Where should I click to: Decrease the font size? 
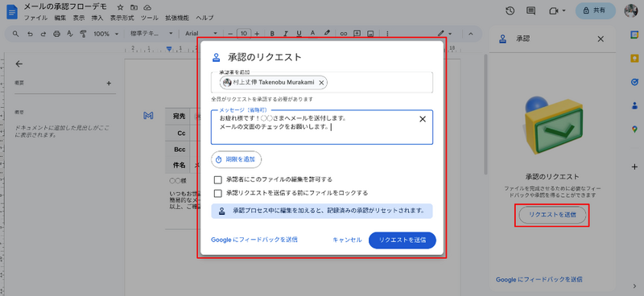coord(230,34)
